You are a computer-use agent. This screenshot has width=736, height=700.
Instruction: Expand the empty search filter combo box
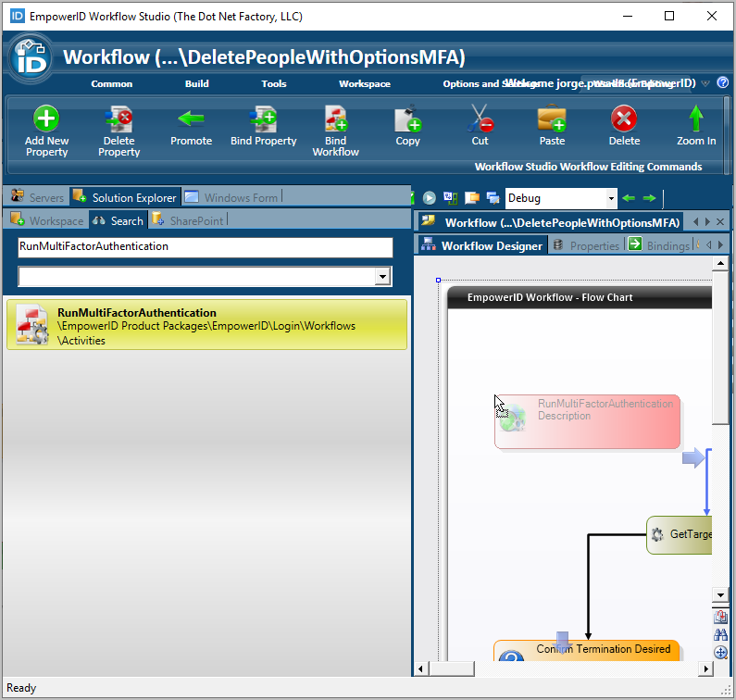point(382,277)
